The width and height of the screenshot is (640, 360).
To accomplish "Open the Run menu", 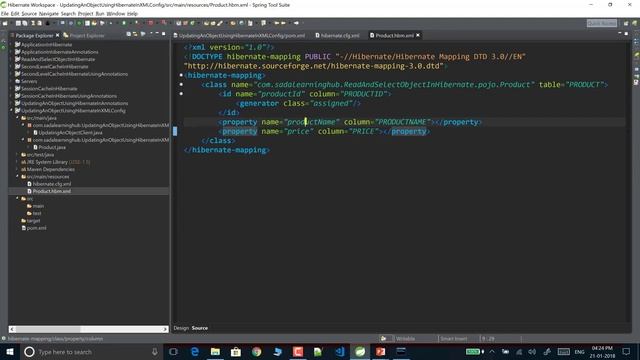I will 100,13.
